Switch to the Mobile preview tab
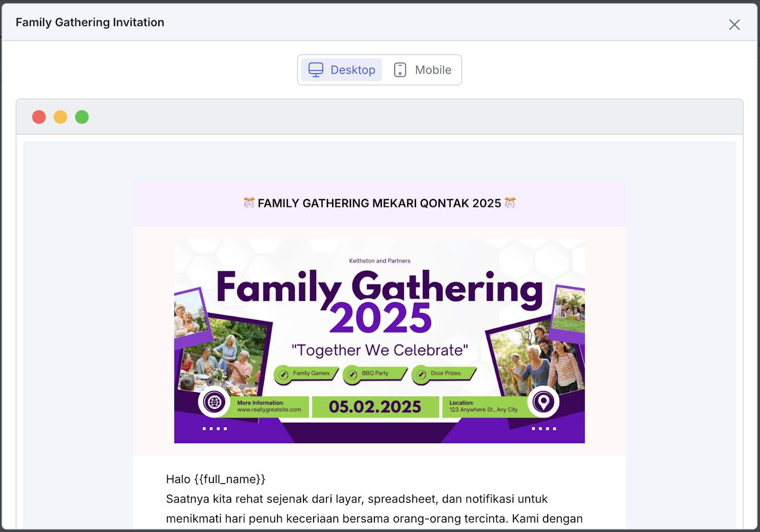Image resolution: width=760 pixels, height=532 pixels. pos(422,70)
